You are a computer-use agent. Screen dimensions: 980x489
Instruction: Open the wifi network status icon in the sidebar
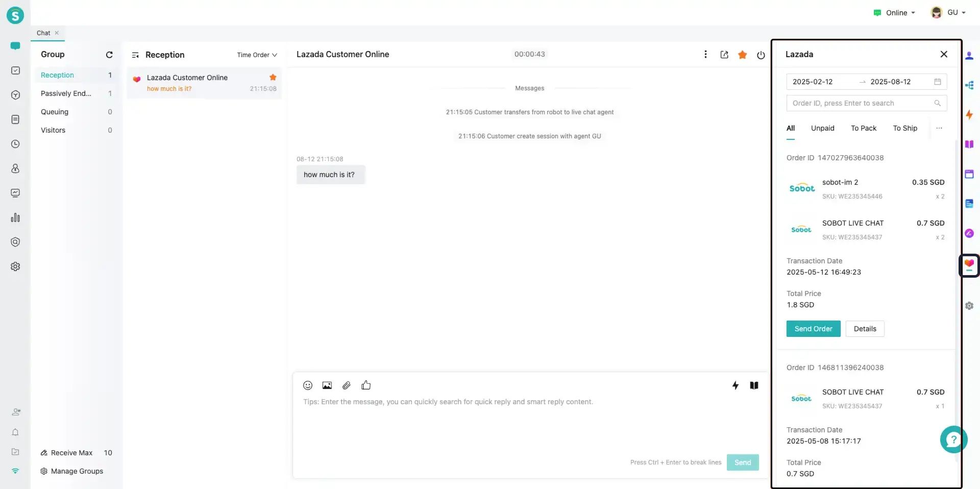coord(15,471)
